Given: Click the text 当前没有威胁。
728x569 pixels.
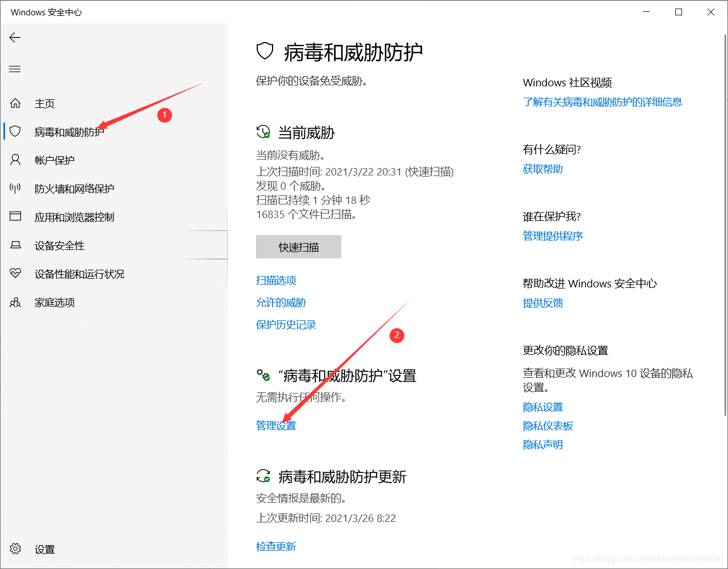Looking at the screenshot, I should (x=291, y=155).
